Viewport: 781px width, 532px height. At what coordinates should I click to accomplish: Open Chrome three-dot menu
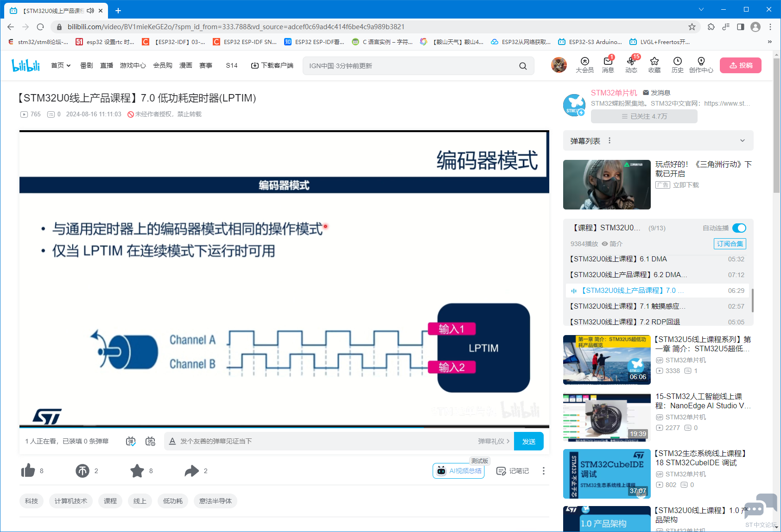[x=770, y=27]
